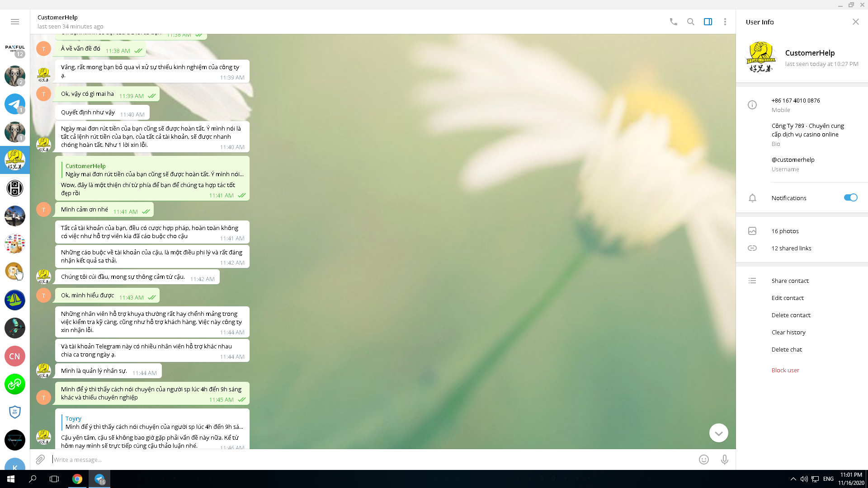The image size is (868, 488).
Task: Open the three-dot chat options menu
Action: click(725, 22)
